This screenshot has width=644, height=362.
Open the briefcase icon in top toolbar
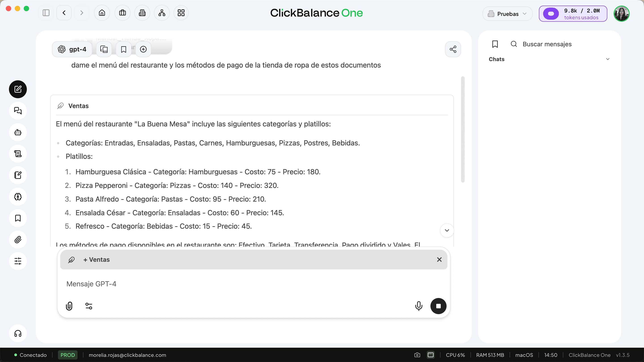123,13
